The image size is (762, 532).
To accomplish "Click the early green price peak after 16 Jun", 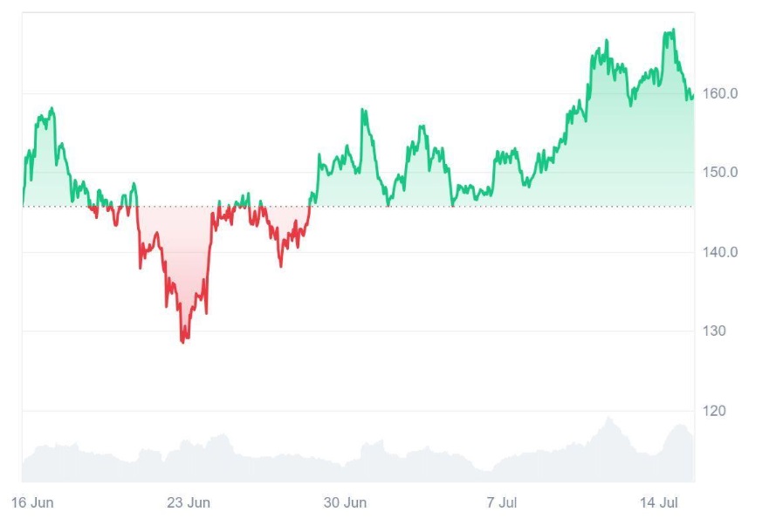I will pos(52,109).
